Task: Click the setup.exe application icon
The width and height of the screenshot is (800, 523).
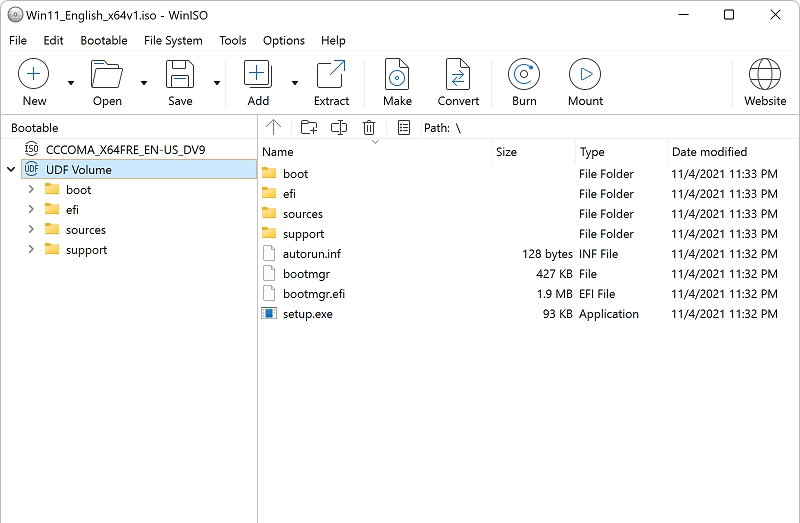Action: click(x=269, y=313)
